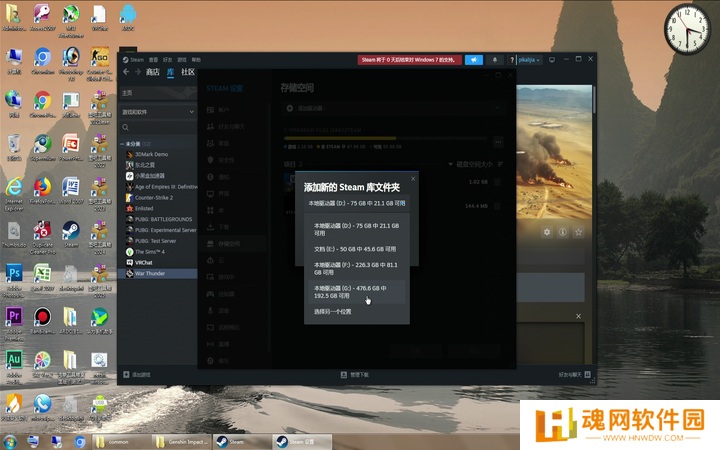720x450 pixels.
Task: Select PUBG: Test Server in library list
Action: coord(155,241)
